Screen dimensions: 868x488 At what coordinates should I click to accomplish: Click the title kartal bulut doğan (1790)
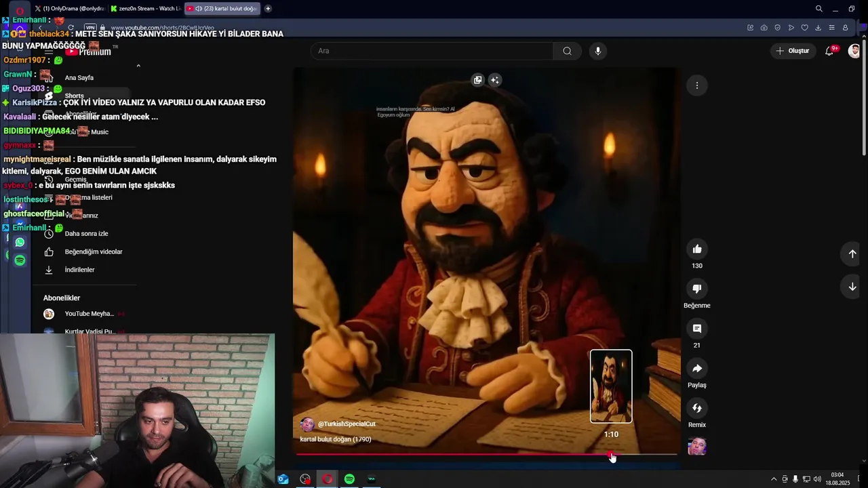point(336,439)
